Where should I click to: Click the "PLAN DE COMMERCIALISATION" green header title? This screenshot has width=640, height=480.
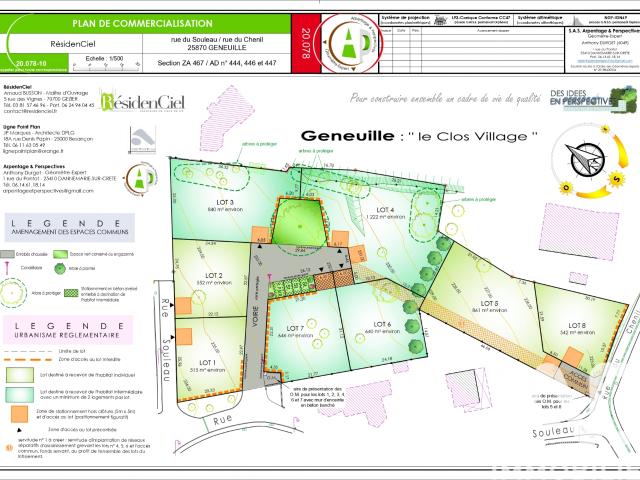coord(142,24)
